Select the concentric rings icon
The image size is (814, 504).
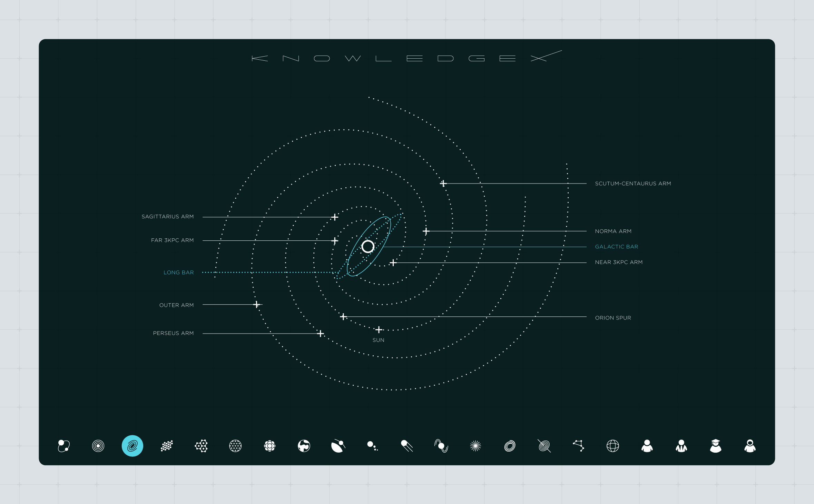98,446
